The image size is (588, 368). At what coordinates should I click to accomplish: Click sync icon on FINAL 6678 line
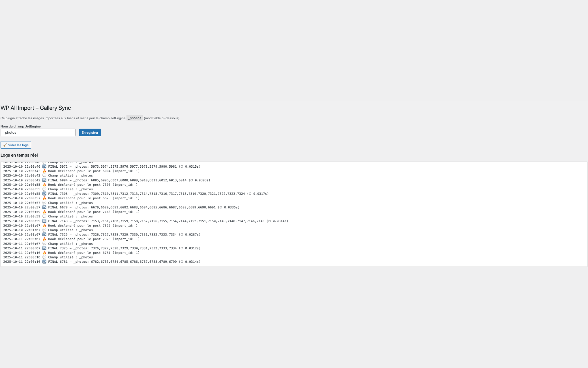[44, 207]
